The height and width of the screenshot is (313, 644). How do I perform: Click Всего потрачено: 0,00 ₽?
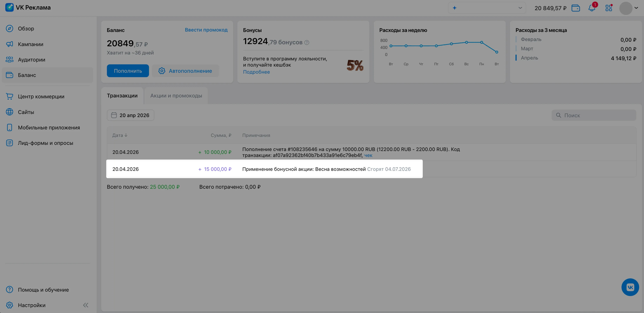(x=230, y=187)
